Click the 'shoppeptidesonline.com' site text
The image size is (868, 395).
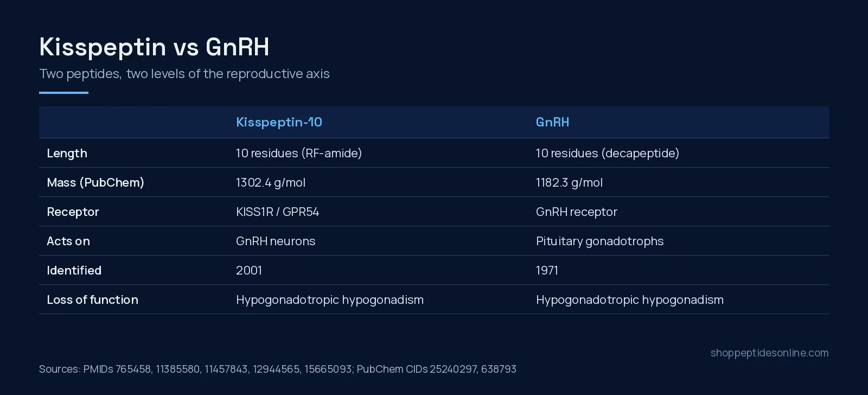pyautogui.click(x=770, y=353)
